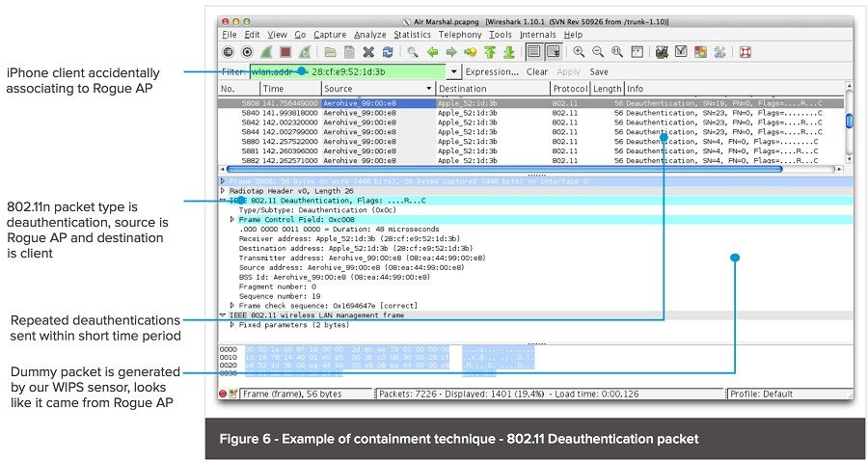Expand the Frame check sequence item
This screenshot has width=868, height=463.
pos(232,306)
